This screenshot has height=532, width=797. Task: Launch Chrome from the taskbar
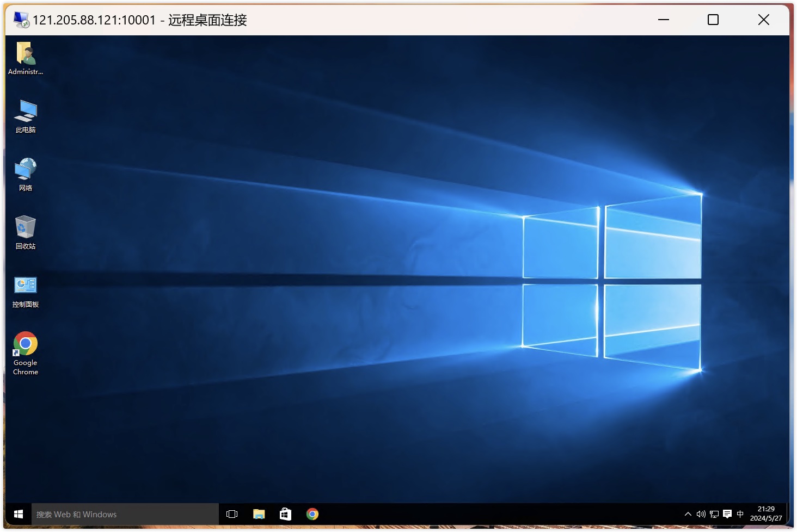312,514
